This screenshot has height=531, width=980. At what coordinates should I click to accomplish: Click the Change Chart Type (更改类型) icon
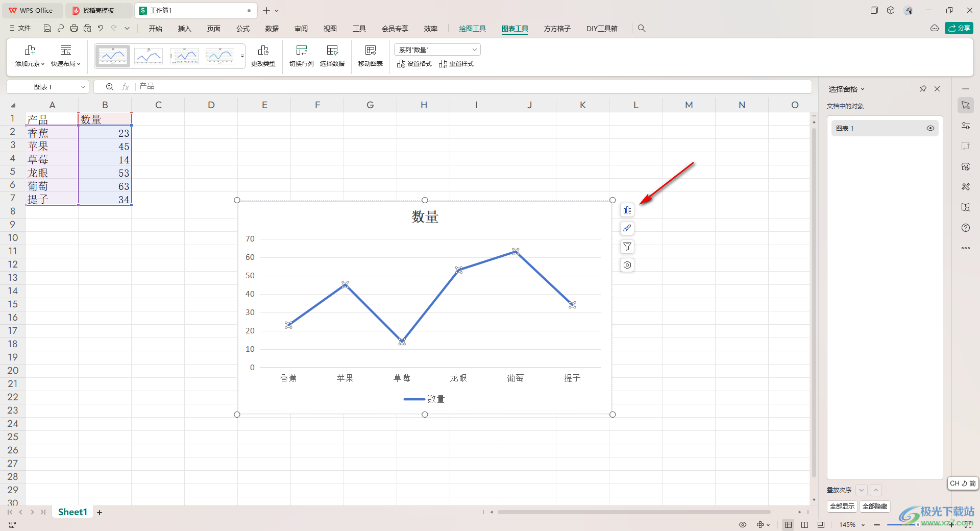pyautogui.click(x=263, y=50)
